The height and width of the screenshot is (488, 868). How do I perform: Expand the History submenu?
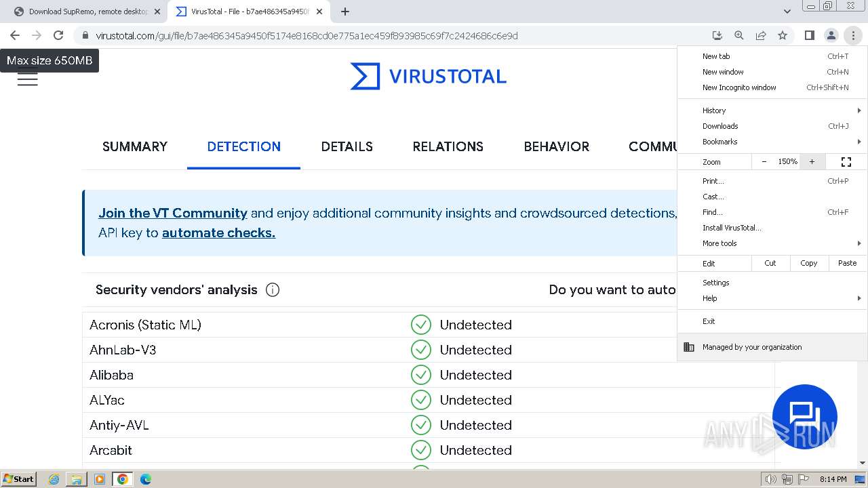(772, 110)
